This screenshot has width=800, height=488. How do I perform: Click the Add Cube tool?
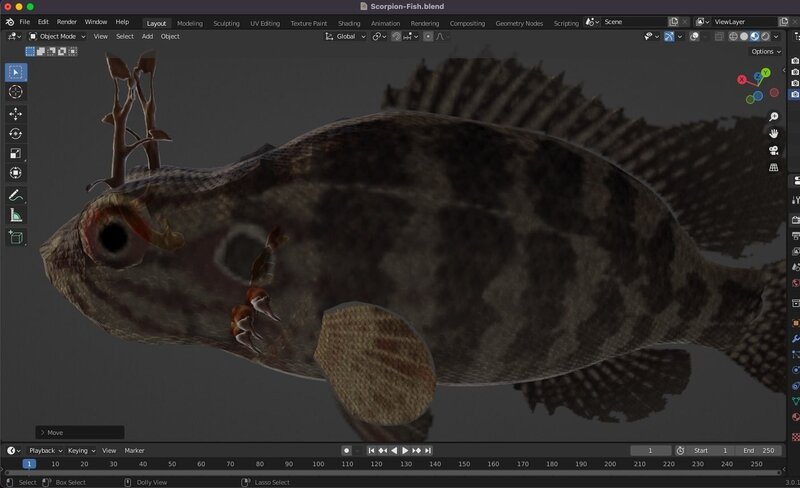point(16,237)
